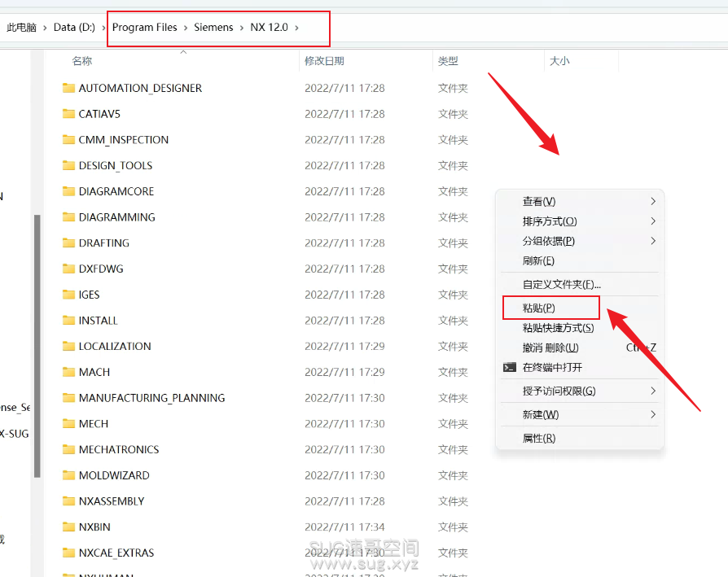Select the DXFDWG folder icon
728x577 pixels.
coord(68,269)
